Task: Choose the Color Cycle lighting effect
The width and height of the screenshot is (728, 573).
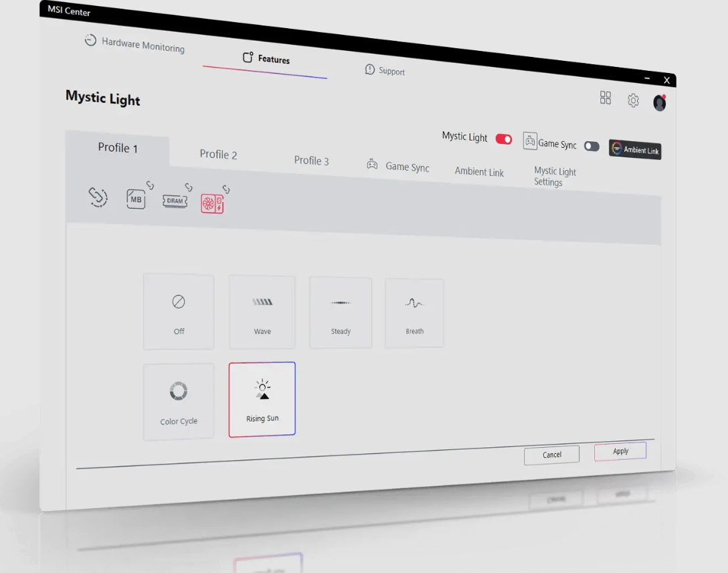Action: (x=179, y=402)
